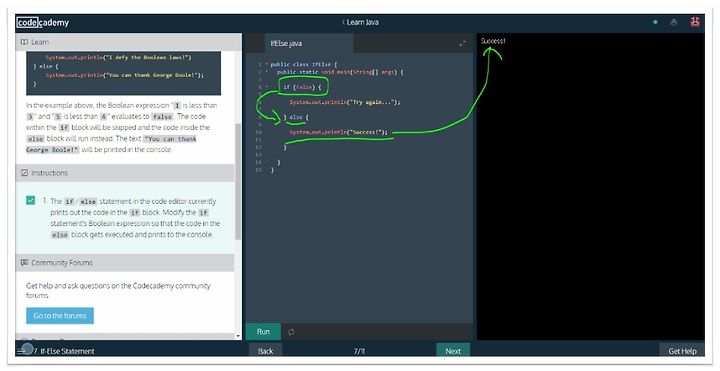
Task: Go to the forums
Action: [x=60, y=315]
